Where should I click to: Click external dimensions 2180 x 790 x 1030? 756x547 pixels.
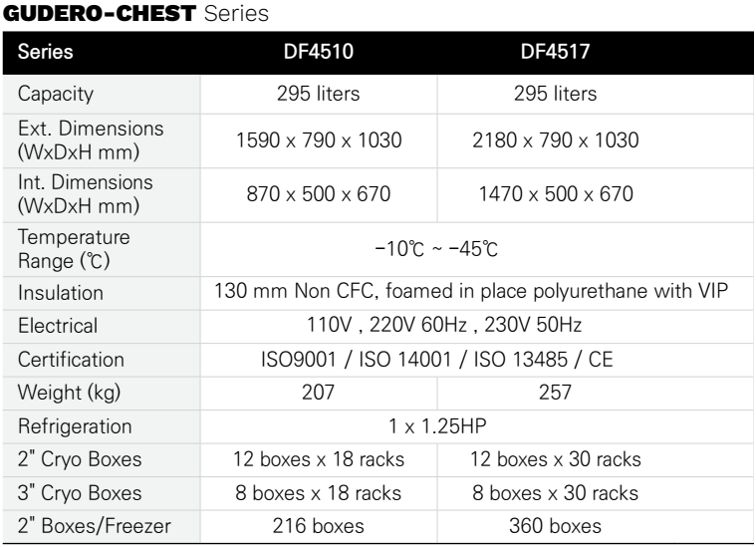[x=556, y=140]
